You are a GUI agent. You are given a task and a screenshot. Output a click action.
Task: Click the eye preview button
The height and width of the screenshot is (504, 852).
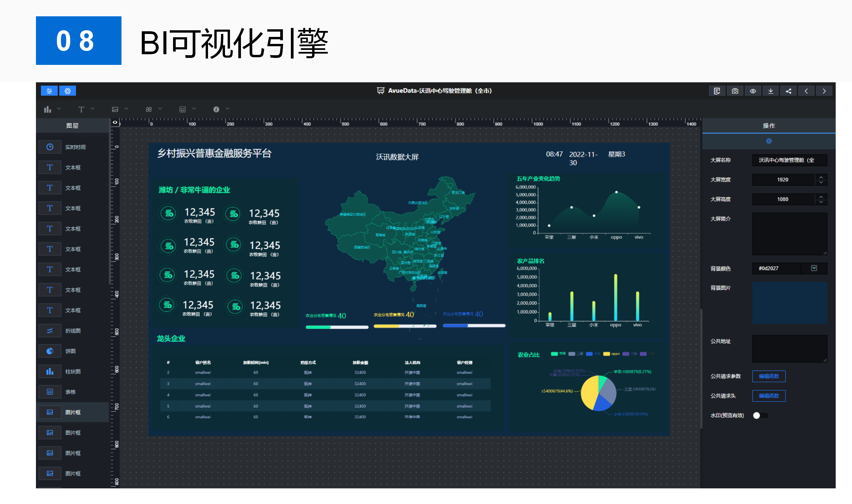coord(753,91)
